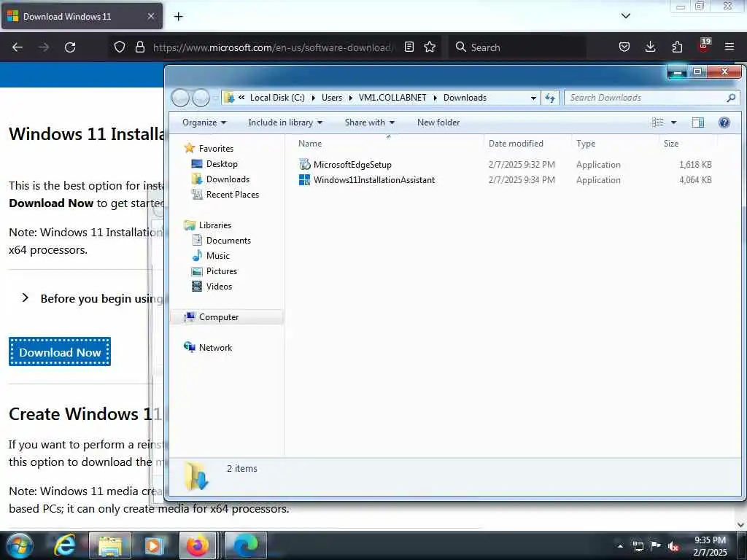Launch Internet Explorer from the taskbar
Image resolution: width=747 pixels, height=560 pixels.
[65, 545]
